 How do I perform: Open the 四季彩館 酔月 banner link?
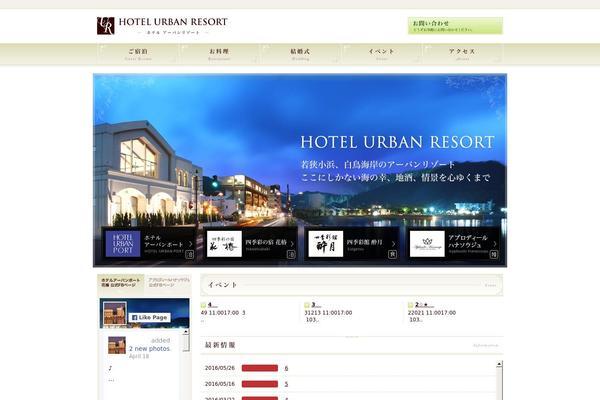coord(352,244)
